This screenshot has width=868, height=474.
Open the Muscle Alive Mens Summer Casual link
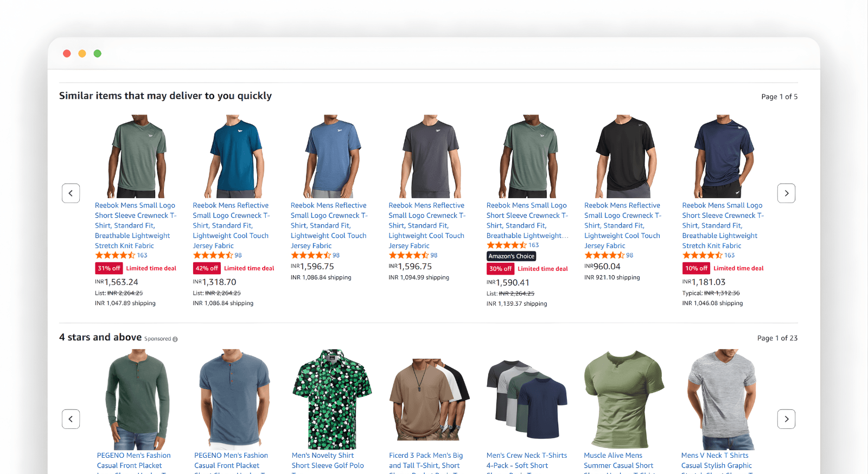point(618,460)
